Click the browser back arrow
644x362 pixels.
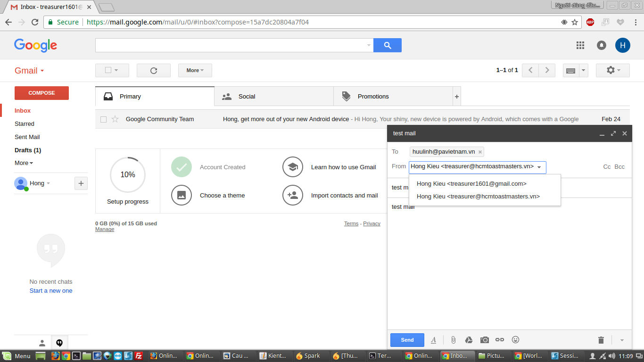click(x=8, y=22)
